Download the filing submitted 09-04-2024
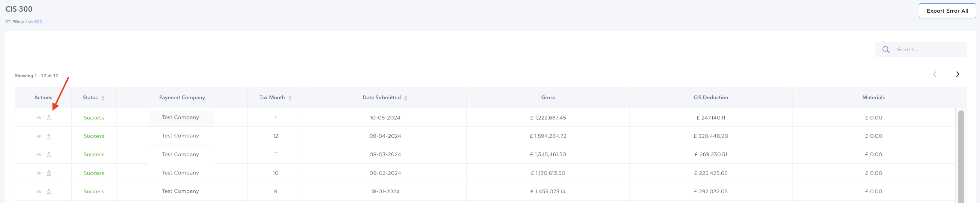The image size is (980, 203). click(x=49, y=136)
